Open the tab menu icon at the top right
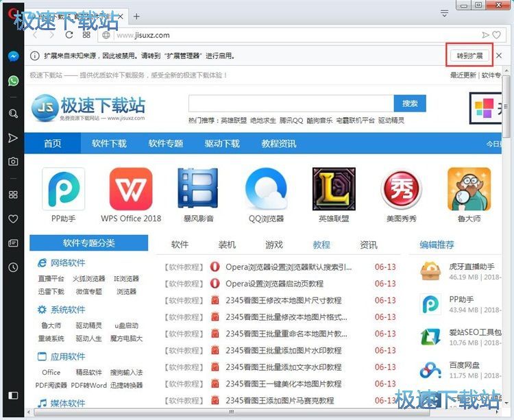Image resolution: width=514 pixels, height=420 pixels. pos(444,14)
